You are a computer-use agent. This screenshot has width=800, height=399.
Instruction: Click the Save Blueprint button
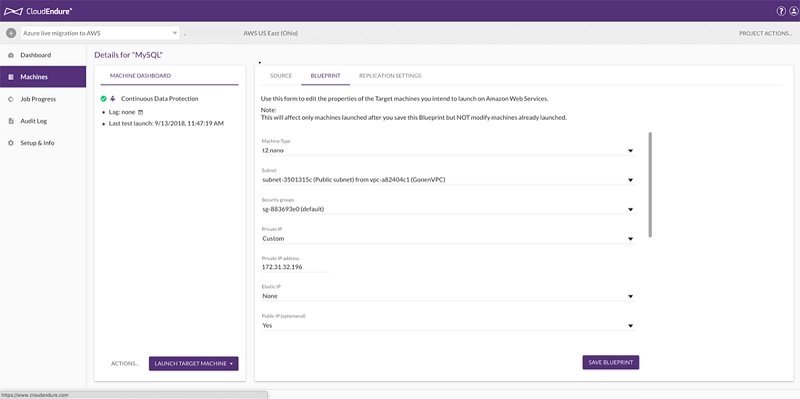click(611, 362)
